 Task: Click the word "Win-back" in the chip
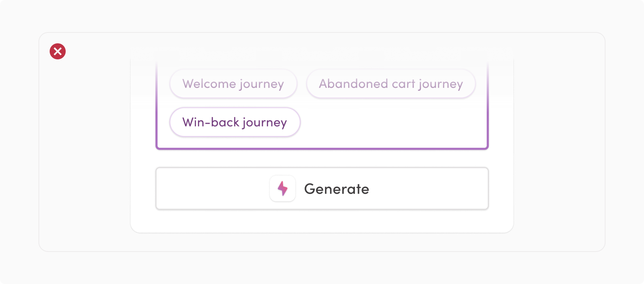[211, 122]
